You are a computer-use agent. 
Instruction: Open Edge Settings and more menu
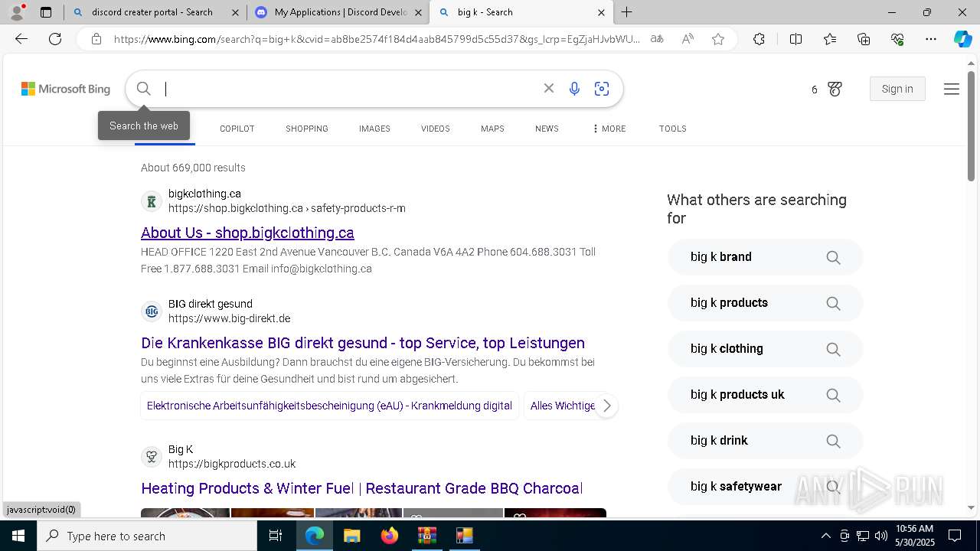tap(931, 39)
